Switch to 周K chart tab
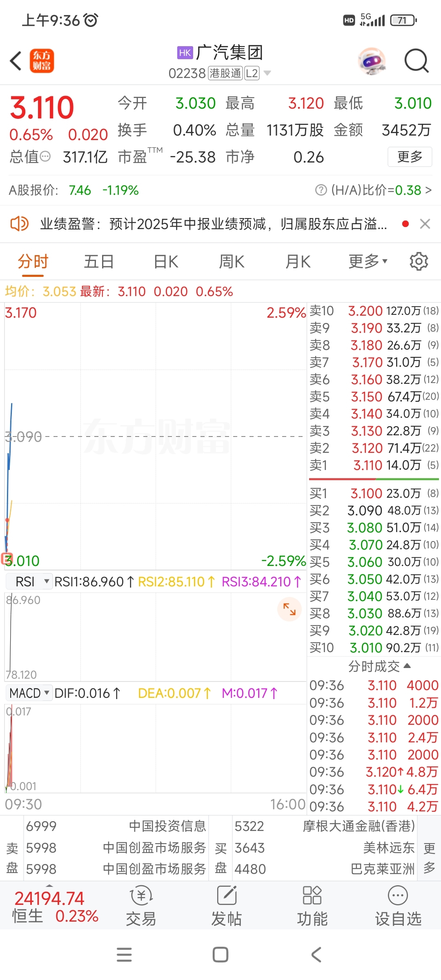Viewport: 441px width, 980px height. (232, 261)
